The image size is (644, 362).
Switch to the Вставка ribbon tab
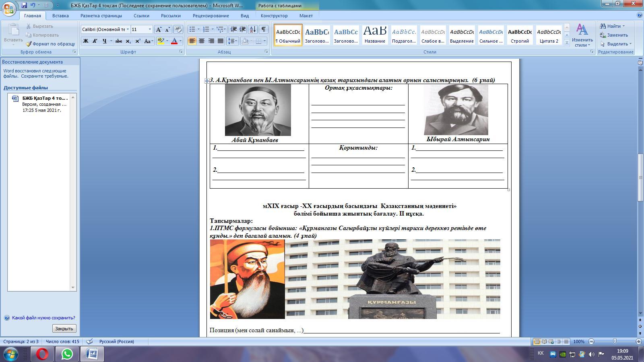click(x=60, y=16)
